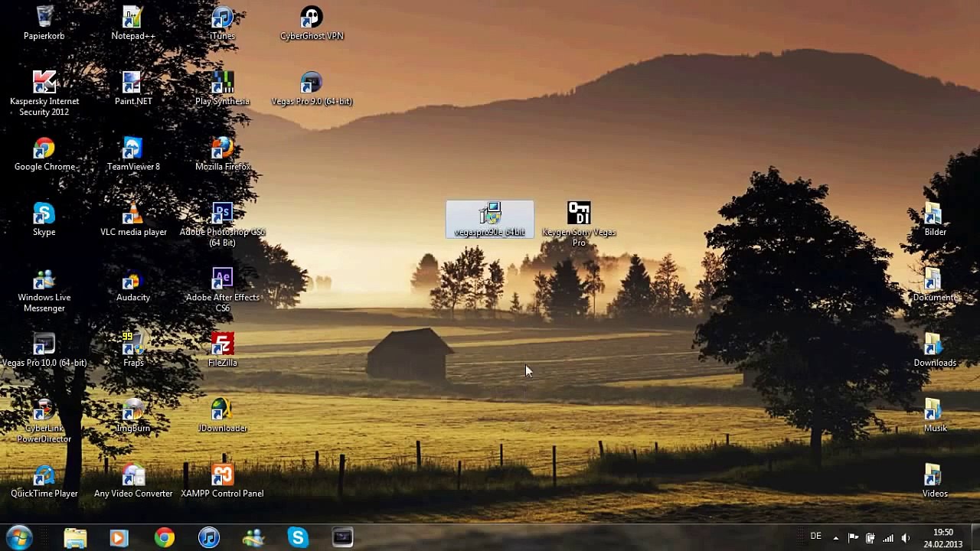980x551 pixels.
Task: Select the FileZilla desktop shortcut
Action: pyautogui.click(x=222, y=350)
